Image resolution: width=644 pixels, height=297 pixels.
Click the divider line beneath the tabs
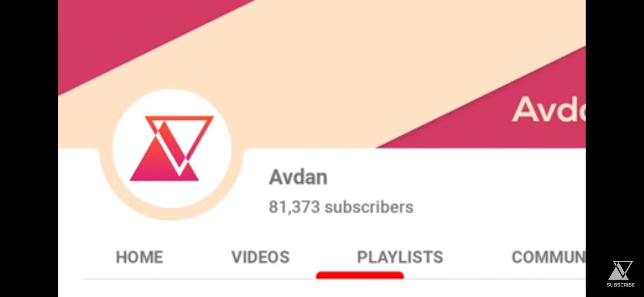point(335,279)
